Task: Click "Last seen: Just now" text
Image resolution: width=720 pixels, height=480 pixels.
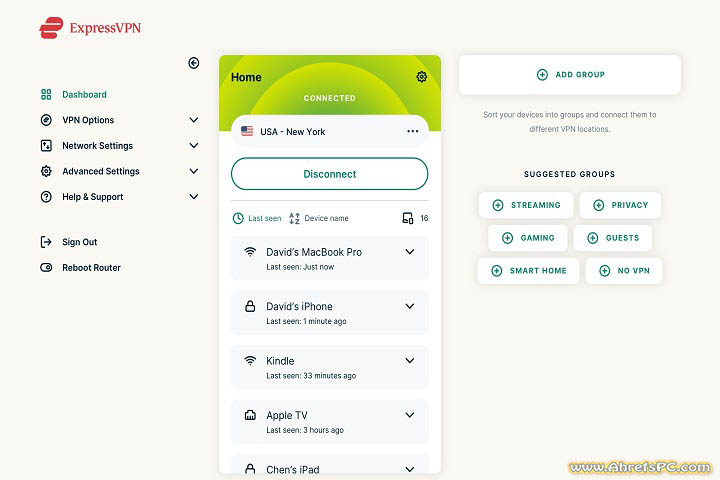Action: pyautogui.click(x=300, y=267)
